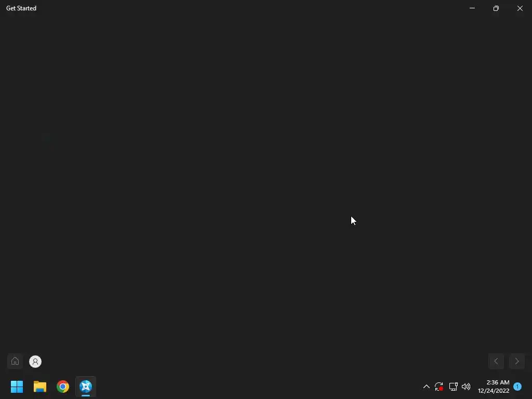Open Google Chrome from the taskbar
This screenshot has height=399, width=532.
(x=63, y=387)
